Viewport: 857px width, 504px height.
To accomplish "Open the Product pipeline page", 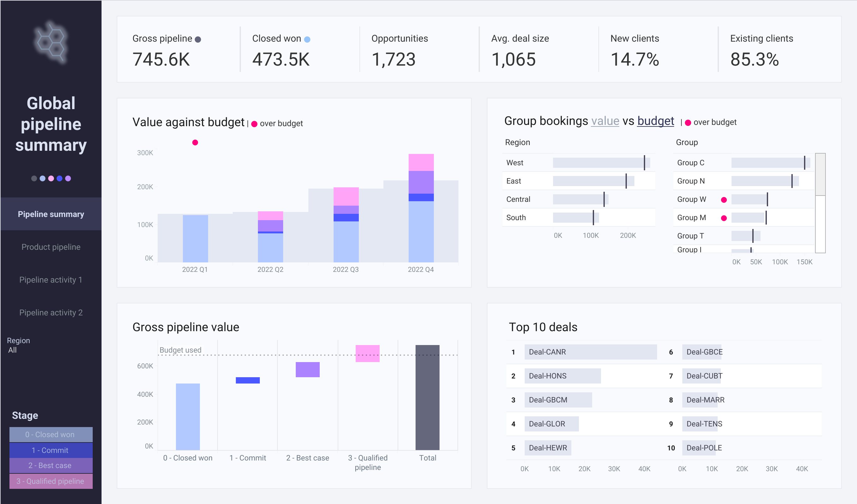I will (51, 247).
